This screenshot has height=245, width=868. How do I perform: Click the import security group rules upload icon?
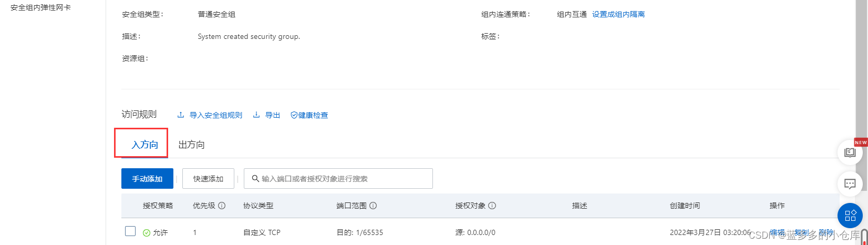pyautogui.click(x=181, y=115)
